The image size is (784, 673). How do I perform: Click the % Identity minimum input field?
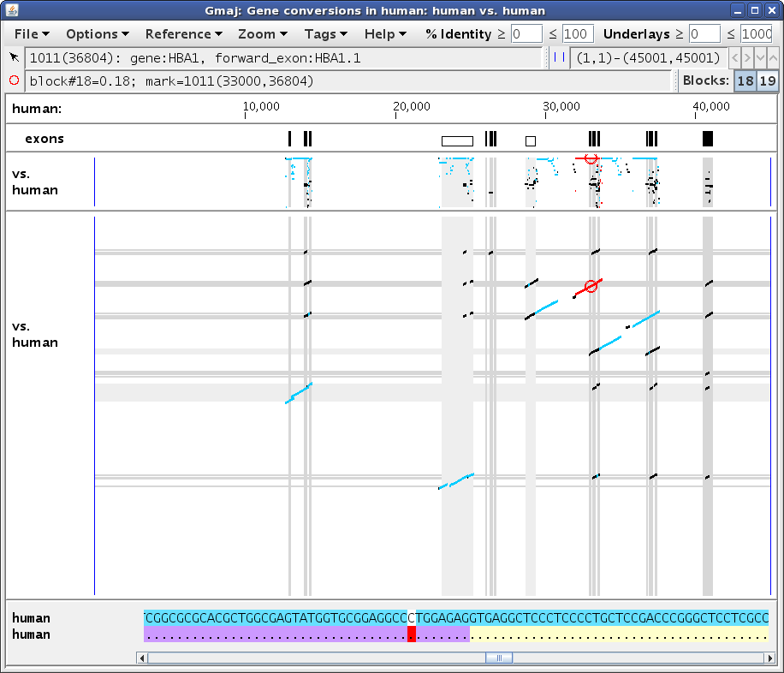(526, 34)
